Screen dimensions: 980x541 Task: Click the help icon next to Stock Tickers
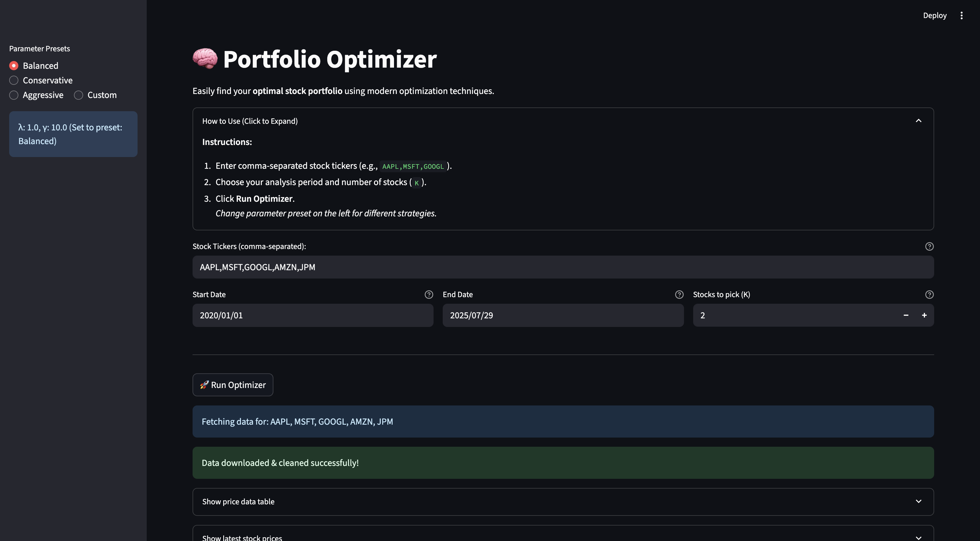tap(929, 246)
